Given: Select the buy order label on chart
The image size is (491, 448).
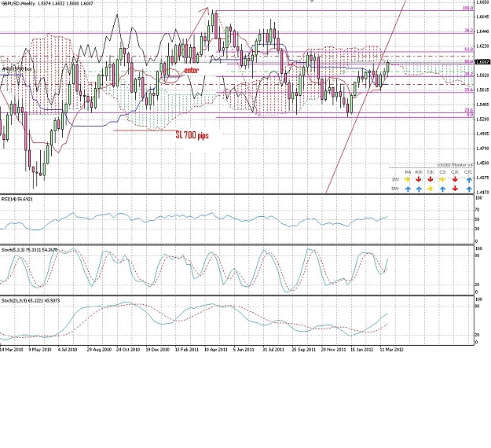Looking at the screenshot, I should point(17,68).
